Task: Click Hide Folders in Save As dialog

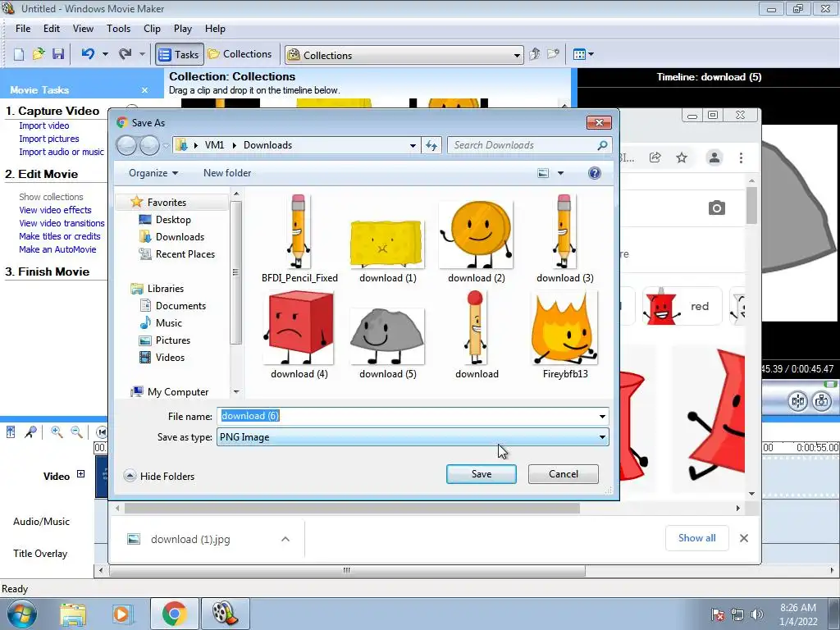Action: click(158, 477)
